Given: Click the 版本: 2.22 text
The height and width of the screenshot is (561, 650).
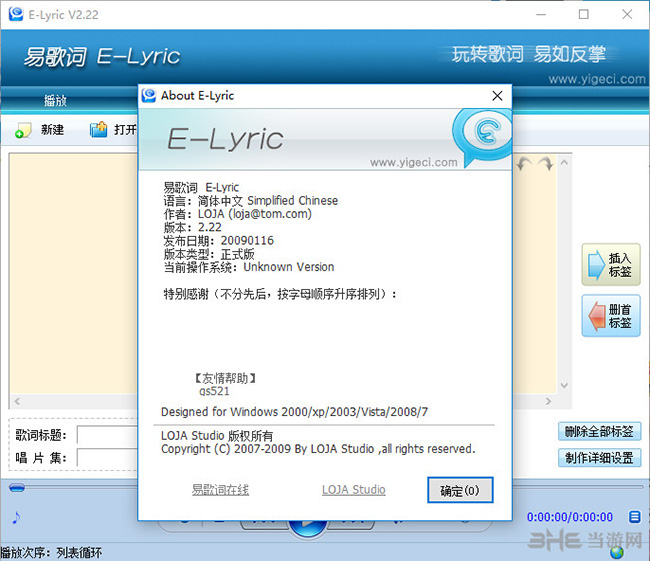Looking at the screenshot, I should coord(192,227).
